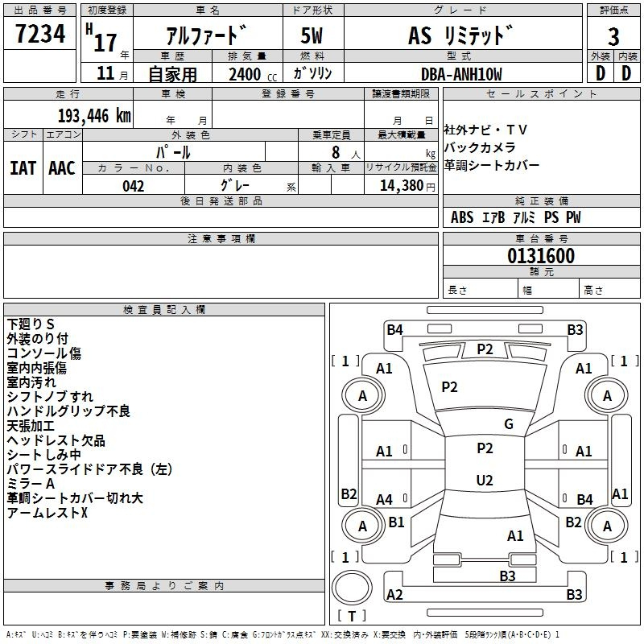644x644 pixels.
Task: Select the note 革調シートカバー切れ大
Action: click(75, 497)
